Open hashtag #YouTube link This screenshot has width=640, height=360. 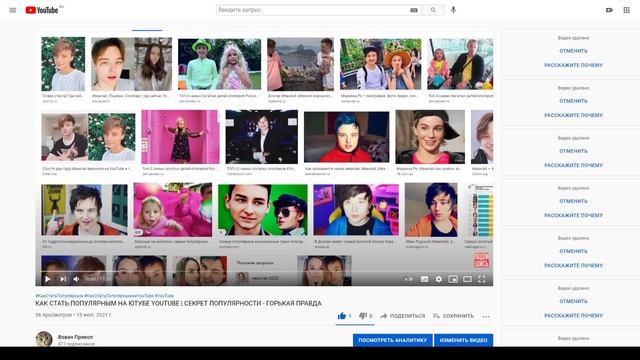click(164, 296)
